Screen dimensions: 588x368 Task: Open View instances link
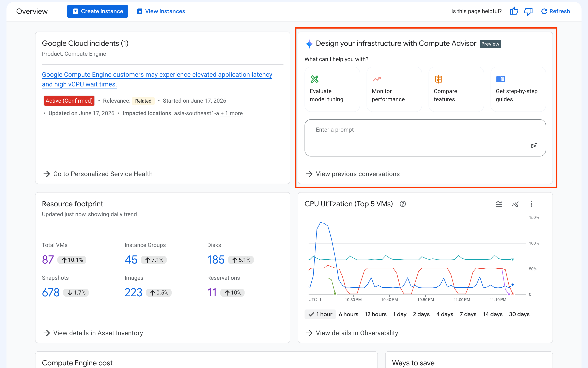161,11
